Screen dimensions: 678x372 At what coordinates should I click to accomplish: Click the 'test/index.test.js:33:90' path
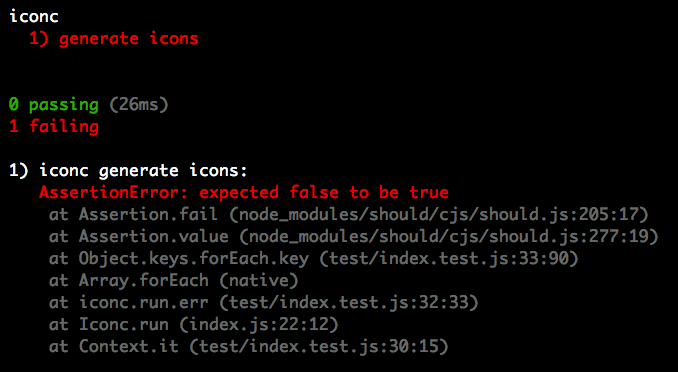coord(448,258)
